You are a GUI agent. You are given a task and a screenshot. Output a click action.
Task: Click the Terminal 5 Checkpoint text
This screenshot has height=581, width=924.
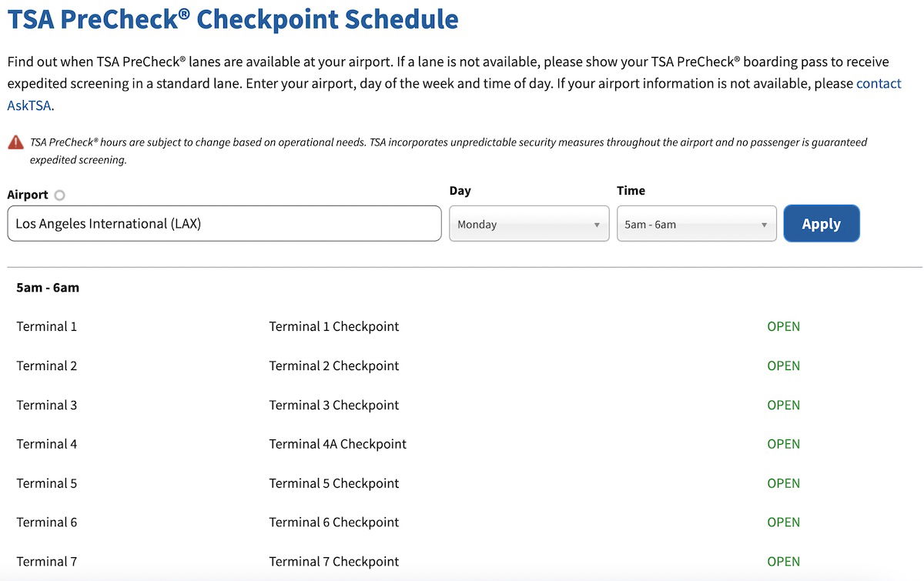point(333,483)
